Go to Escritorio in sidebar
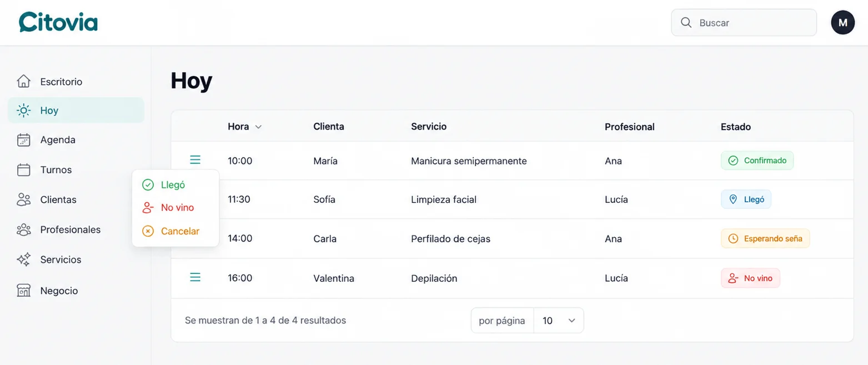Screen dimensions: 868x365 point(76,82)
